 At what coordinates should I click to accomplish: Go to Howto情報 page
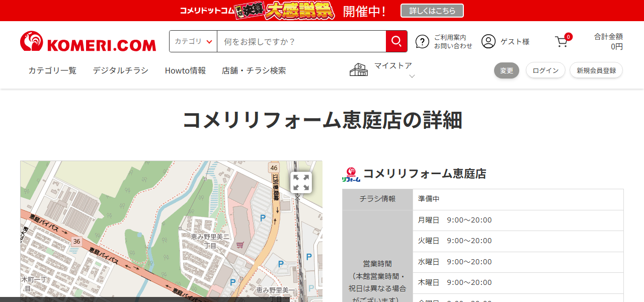[x=185, y=70]
